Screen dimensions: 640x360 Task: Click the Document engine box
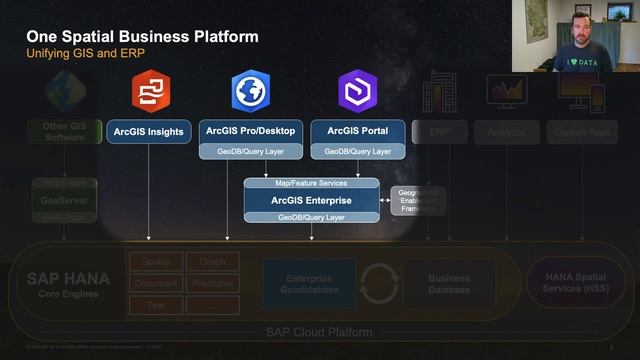[x=156, y=283]
